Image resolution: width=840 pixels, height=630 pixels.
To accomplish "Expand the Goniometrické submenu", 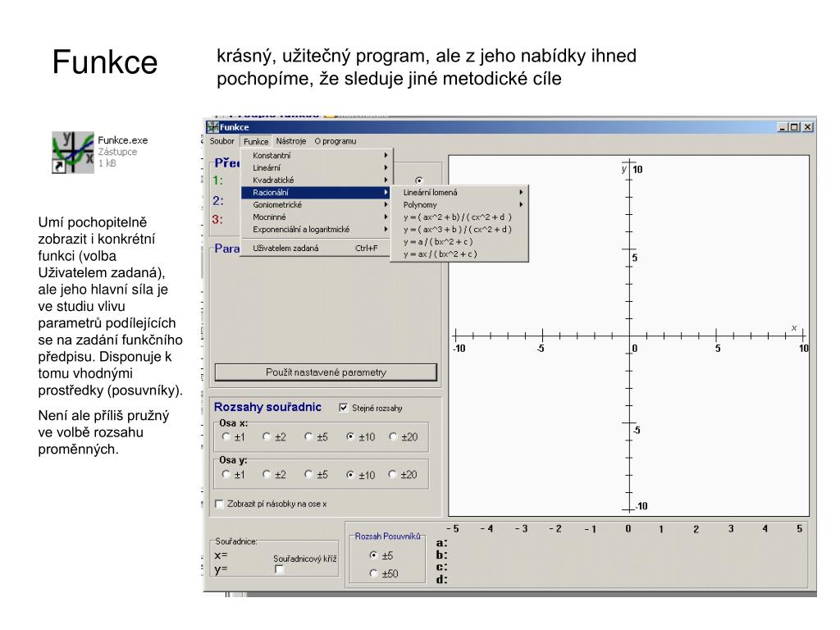I will coord(316,204).
